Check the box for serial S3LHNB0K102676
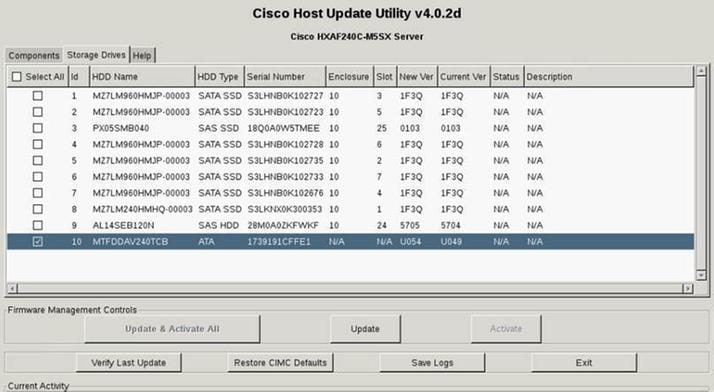The height and width of the screenshot is (392, 714). pyautogui.click(x=38, y=193)
